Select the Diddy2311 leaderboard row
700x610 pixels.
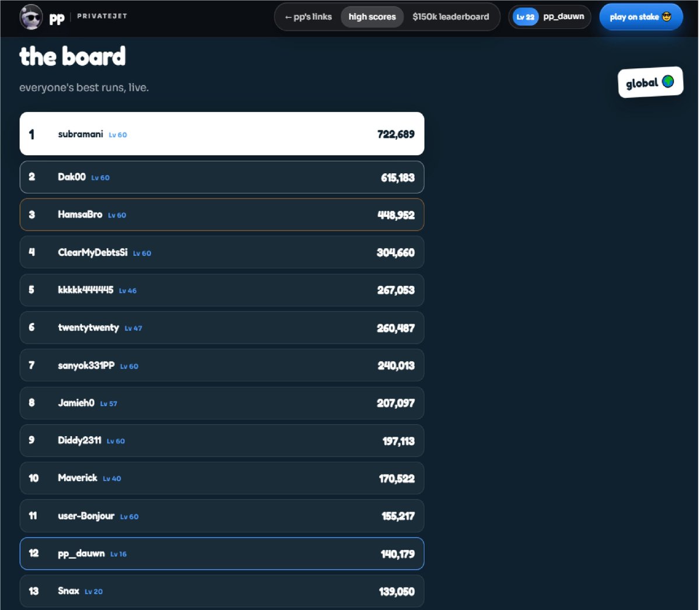point(222,440)
